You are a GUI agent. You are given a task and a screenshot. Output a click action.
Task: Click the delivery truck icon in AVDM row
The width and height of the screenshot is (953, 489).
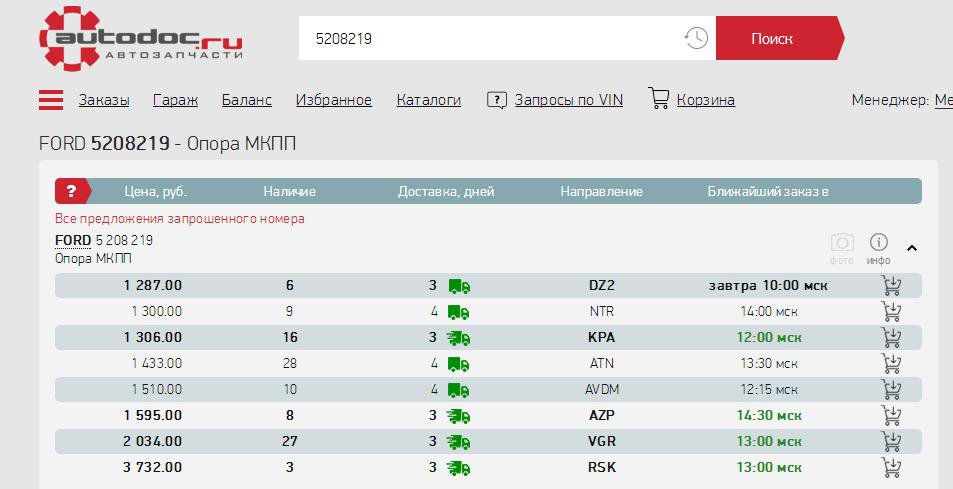459,390
